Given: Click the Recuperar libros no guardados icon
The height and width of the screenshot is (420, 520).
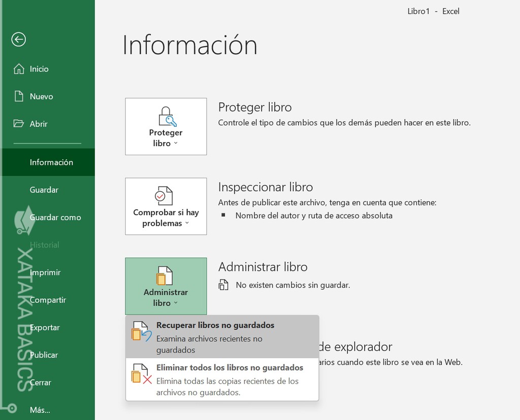Looking at the screenshot, I should point(141,331).
